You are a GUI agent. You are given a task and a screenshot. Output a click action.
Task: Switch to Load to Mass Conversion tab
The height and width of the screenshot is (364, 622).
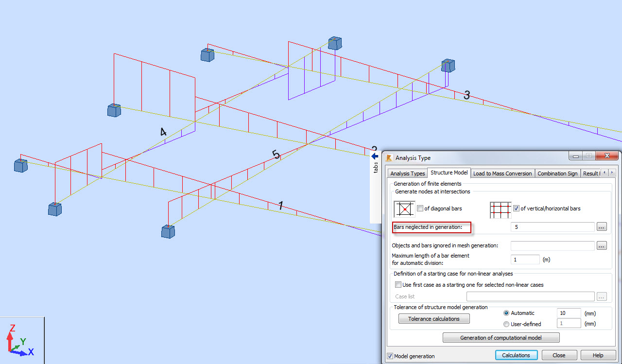point(502,173)
